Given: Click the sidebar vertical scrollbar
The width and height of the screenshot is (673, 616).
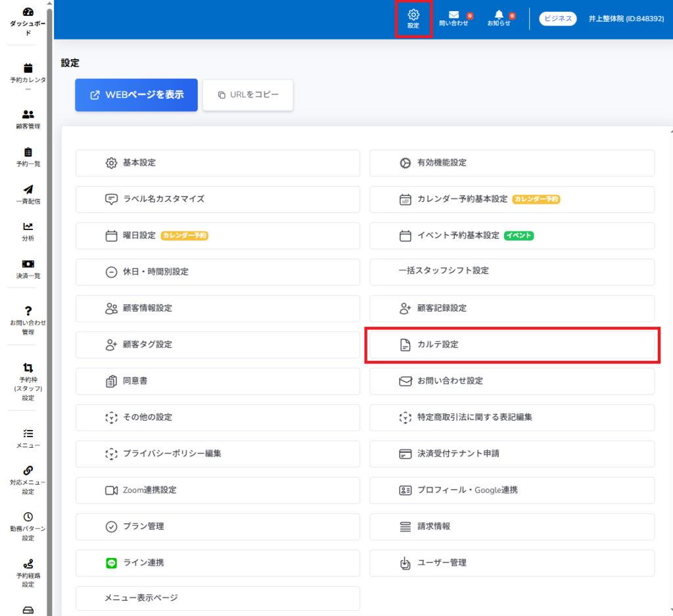Looking at the screenshot, I should tap(50, 308).
